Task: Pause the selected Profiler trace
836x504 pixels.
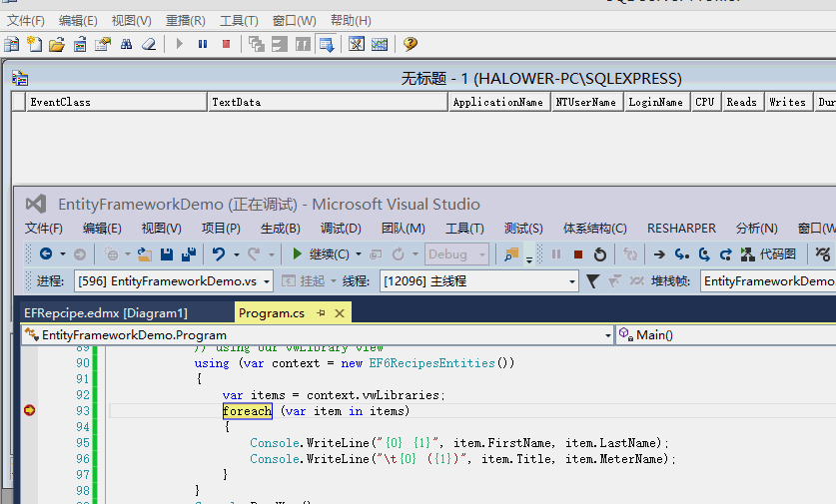Action: click(203, 44)
